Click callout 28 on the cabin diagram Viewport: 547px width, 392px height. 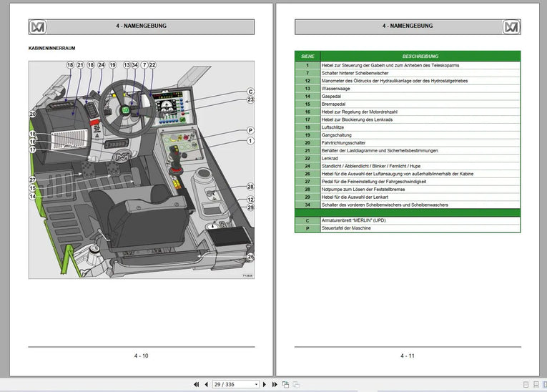[x=250, y=187]
